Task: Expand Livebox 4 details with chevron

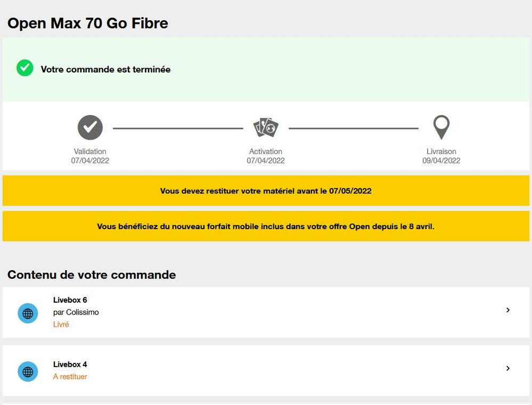Action: coord(508,368)
